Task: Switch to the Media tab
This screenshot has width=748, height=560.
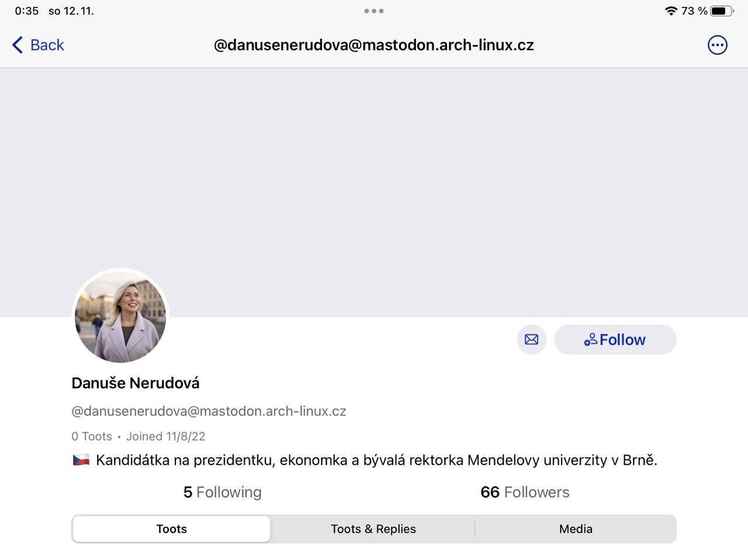Action: coord(576,529)
